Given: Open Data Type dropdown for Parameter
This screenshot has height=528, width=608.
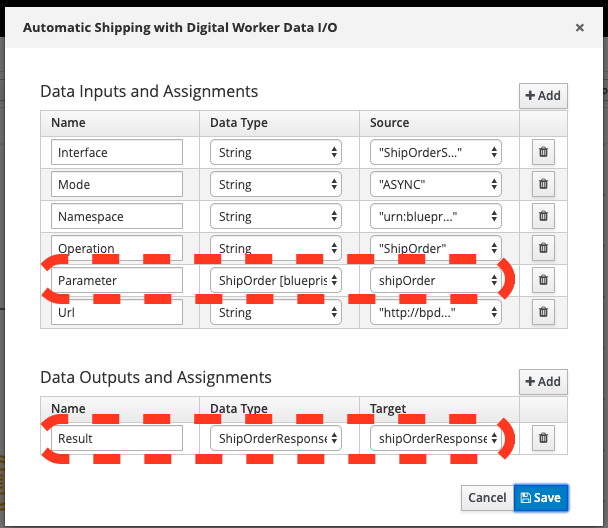Looking at the screenshot, I should tap(276, 280).
